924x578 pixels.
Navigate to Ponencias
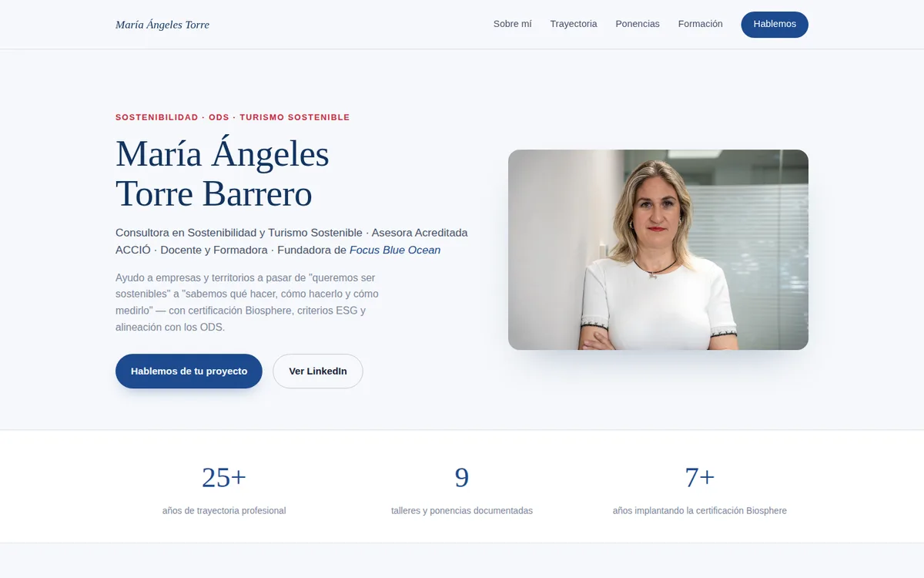pos(638,24)
